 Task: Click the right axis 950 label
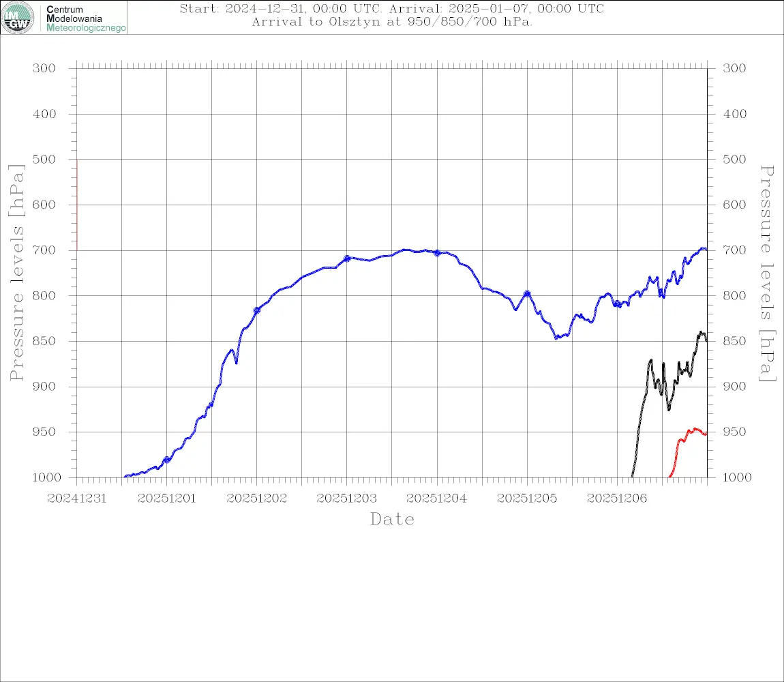pyautogui.click(x=734, y=431)
